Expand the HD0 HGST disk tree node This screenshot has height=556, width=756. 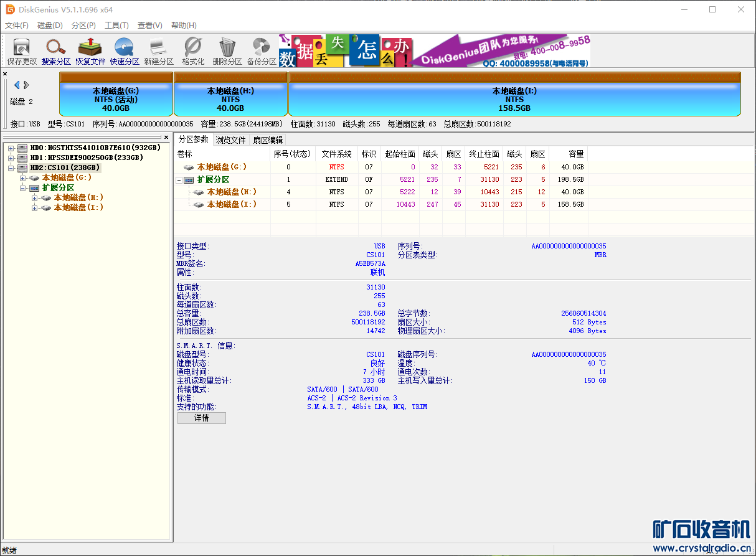[x=11, y=148]
